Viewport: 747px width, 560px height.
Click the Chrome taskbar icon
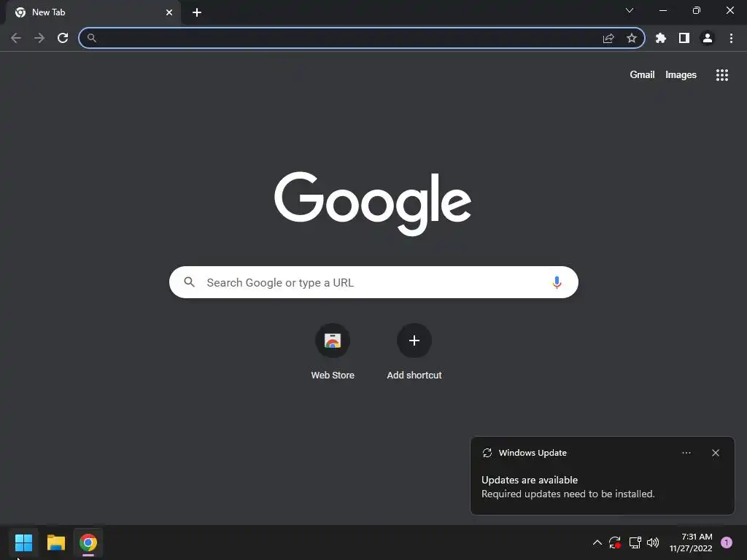[88, 542]
